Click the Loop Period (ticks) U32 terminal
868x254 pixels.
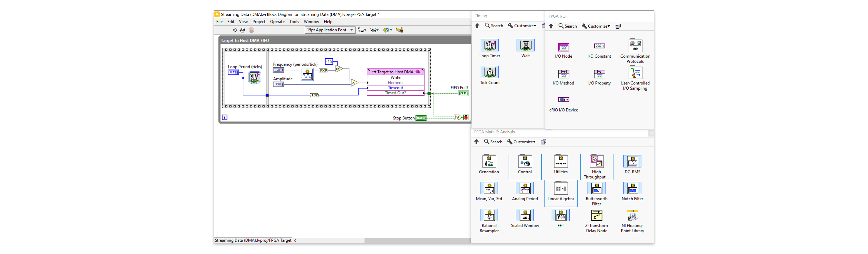(x=233, y=72)
